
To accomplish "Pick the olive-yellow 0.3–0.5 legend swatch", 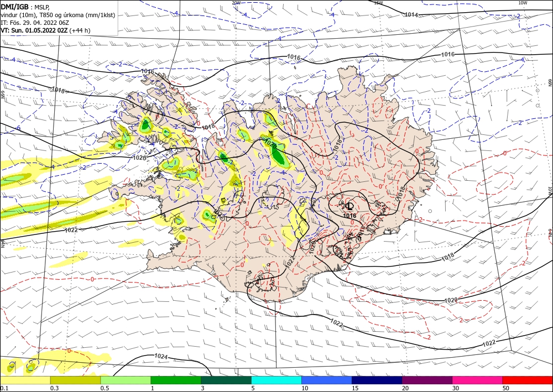I will [75, 380].
